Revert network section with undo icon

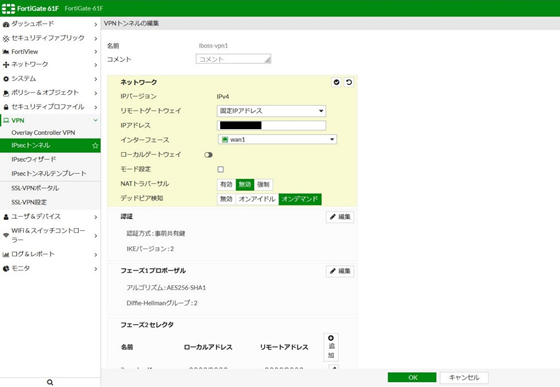[349, 82]
